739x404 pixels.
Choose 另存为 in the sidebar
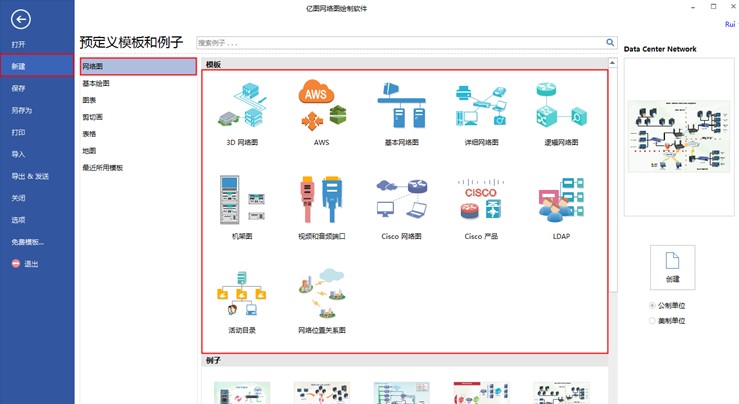[22, 110]
